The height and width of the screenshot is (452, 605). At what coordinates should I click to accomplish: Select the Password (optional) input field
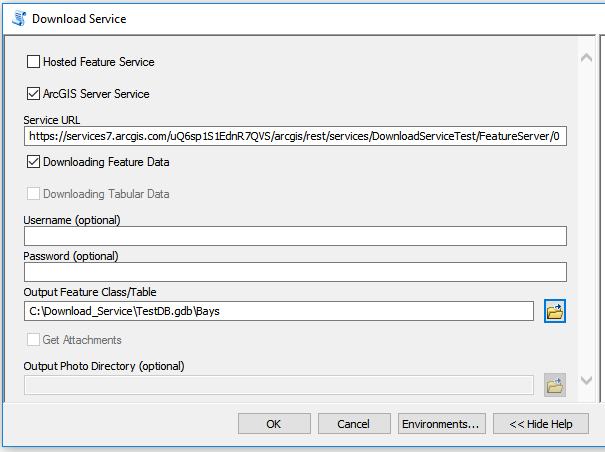295,272
